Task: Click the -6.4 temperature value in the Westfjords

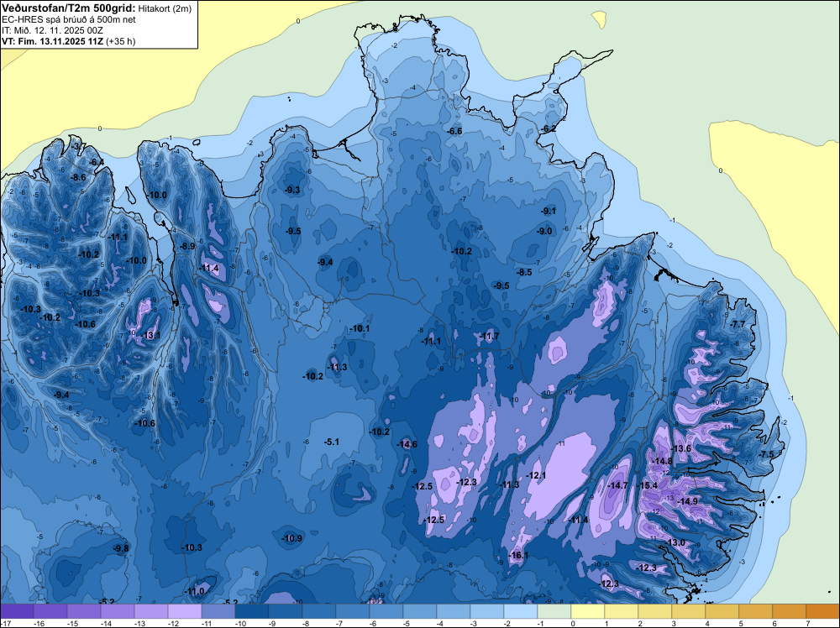Action: click(x=97, y=162)
